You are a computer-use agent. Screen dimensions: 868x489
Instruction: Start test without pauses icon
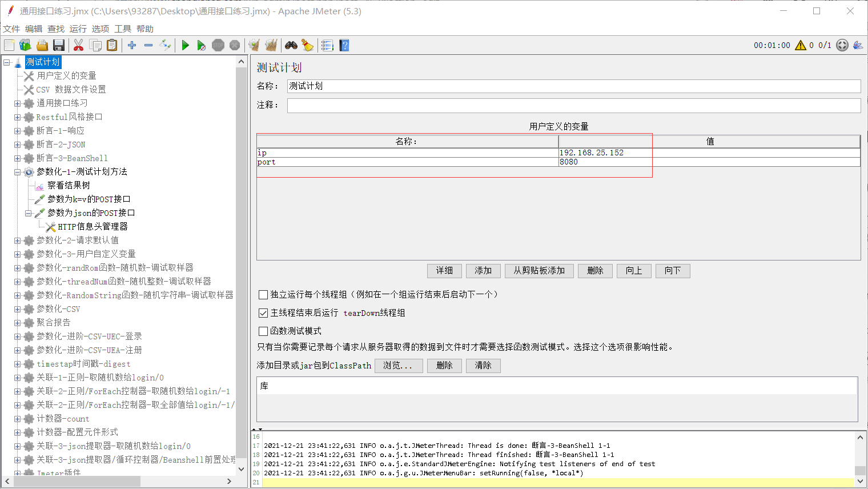(x=202, y=45)
